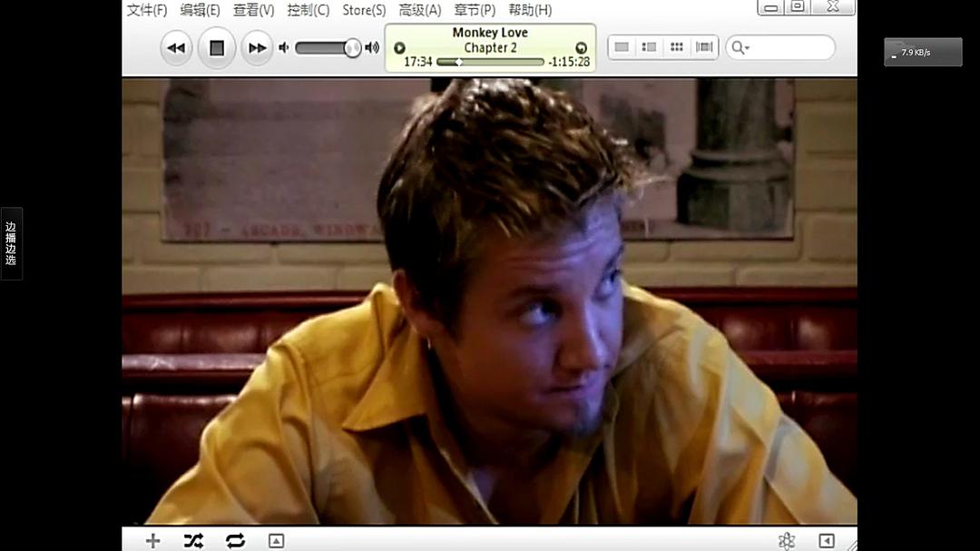This screenshot has height=551, width=980.
Task: Expand the search magnifier dropdown
Action: [x=740, y=48]
